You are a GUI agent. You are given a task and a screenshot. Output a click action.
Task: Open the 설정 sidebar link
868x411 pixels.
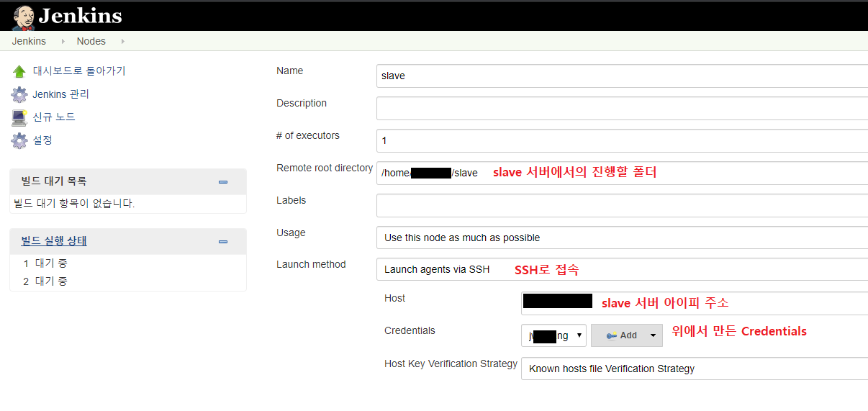(42, 140)
